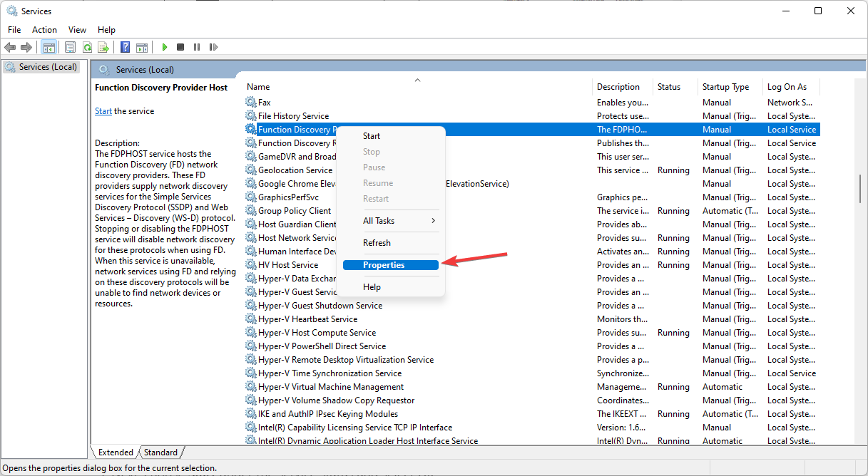Click the gear icon beside File History Service
Viewport: 868px width, 476px height.
[250, 116]
